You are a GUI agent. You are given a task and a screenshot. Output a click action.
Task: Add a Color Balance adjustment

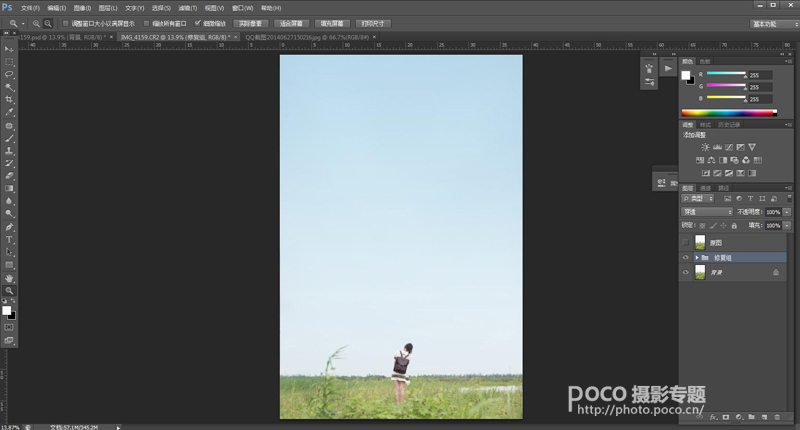tap(711, 160)
